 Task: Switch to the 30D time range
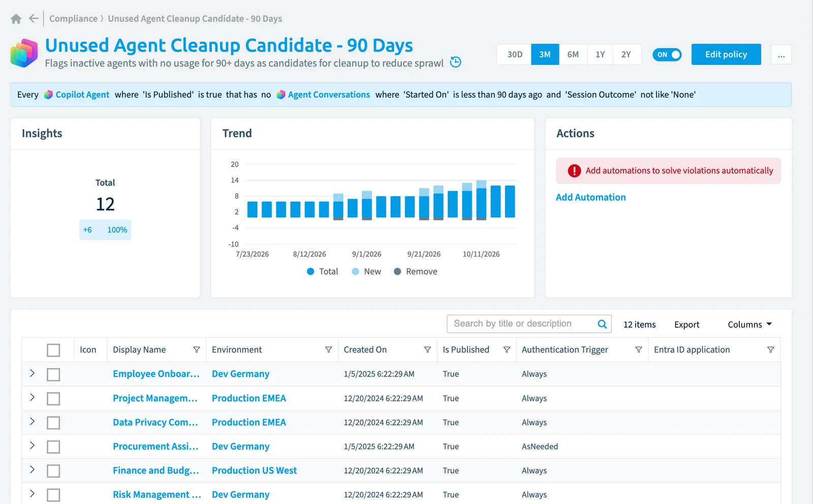pos(514,54)
